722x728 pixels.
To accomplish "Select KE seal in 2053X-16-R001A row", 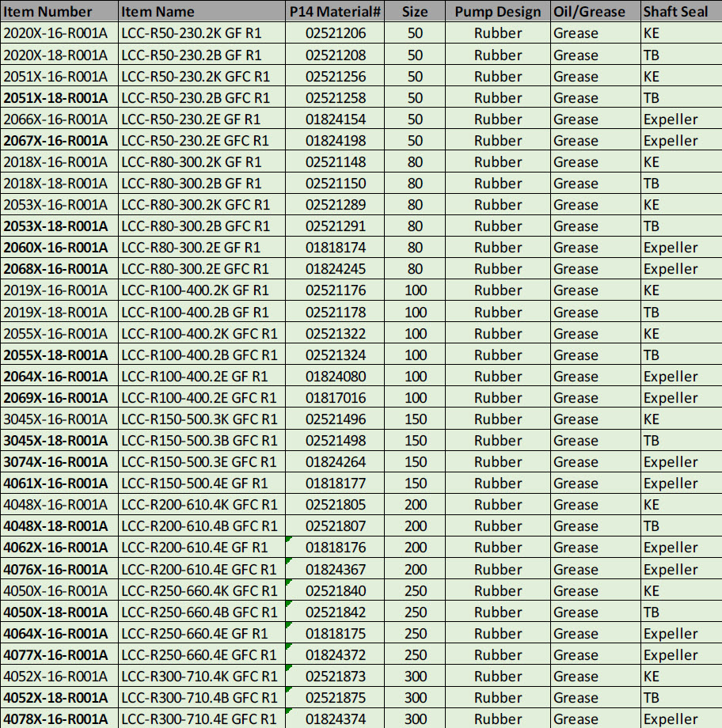I will (x=682, y=204).
